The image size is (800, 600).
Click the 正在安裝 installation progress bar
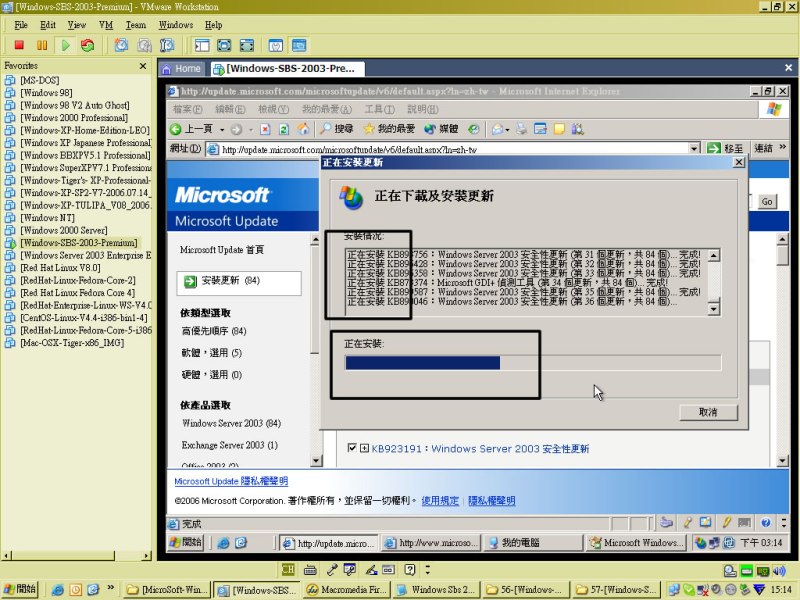pyautogui.click(x=533, y=363)
